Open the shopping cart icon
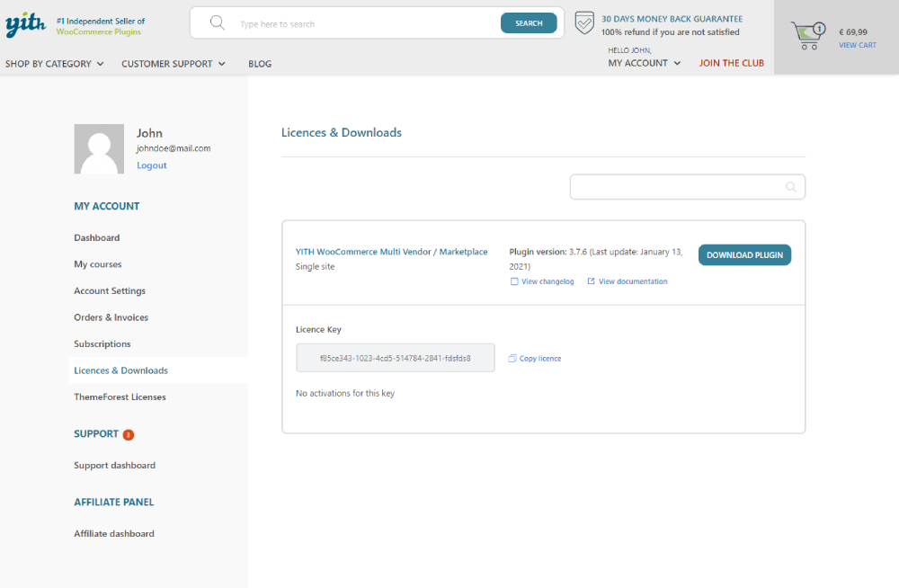The image size is (899, 588). [x=808, y=36]
